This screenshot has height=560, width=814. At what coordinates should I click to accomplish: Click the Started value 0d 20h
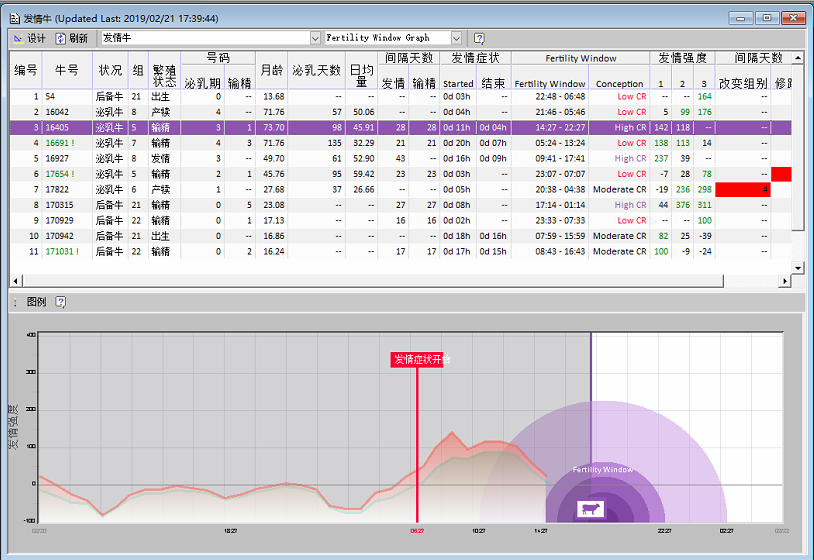point(456,143)
